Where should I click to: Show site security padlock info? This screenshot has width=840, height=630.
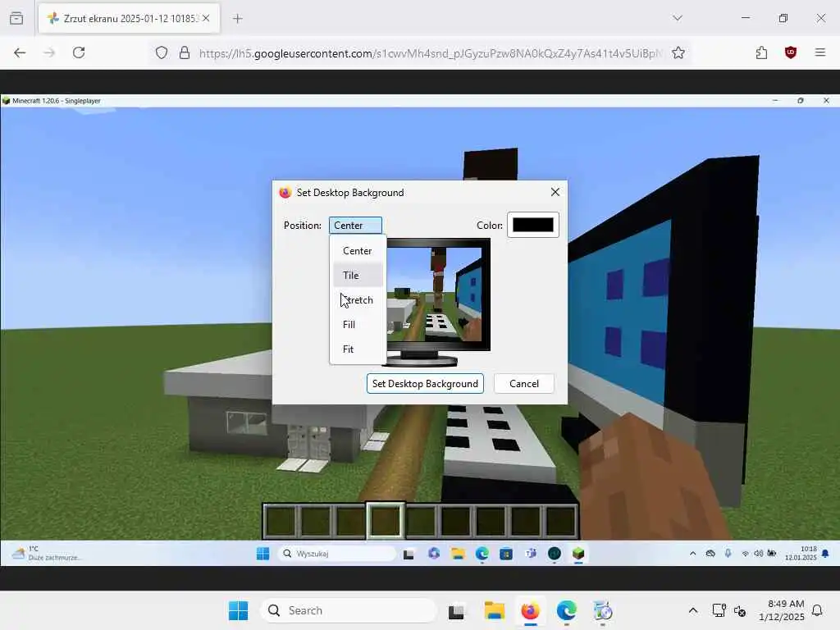click(185, 53)
